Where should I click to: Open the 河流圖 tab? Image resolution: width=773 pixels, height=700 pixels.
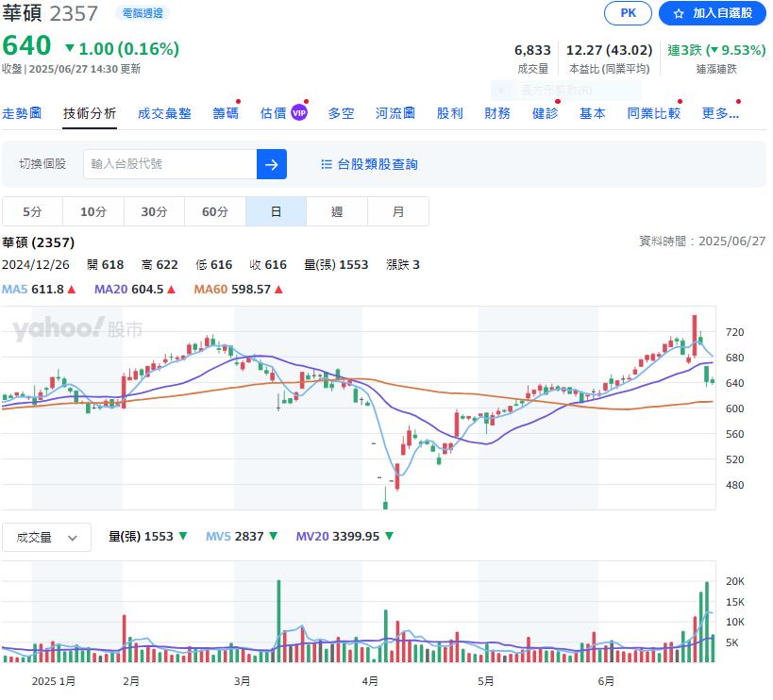(395, 113)
